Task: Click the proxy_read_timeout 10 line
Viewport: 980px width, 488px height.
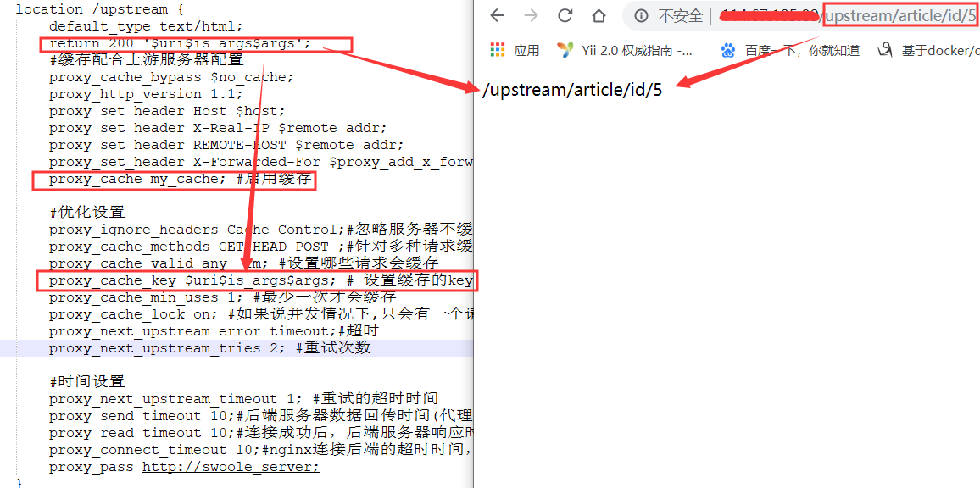Action: (x=260, y=432)
